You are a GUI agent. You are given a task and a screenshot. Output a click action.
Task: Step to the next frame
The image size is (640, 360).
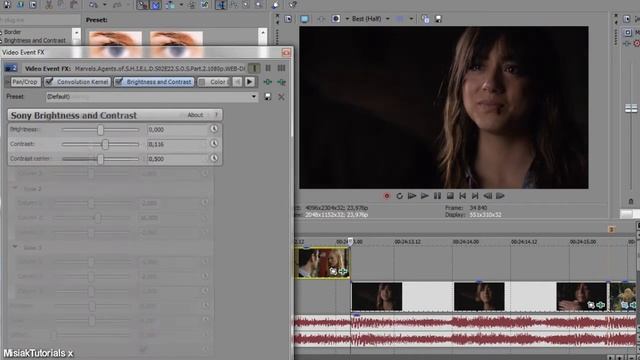click(x=500, y=196)
